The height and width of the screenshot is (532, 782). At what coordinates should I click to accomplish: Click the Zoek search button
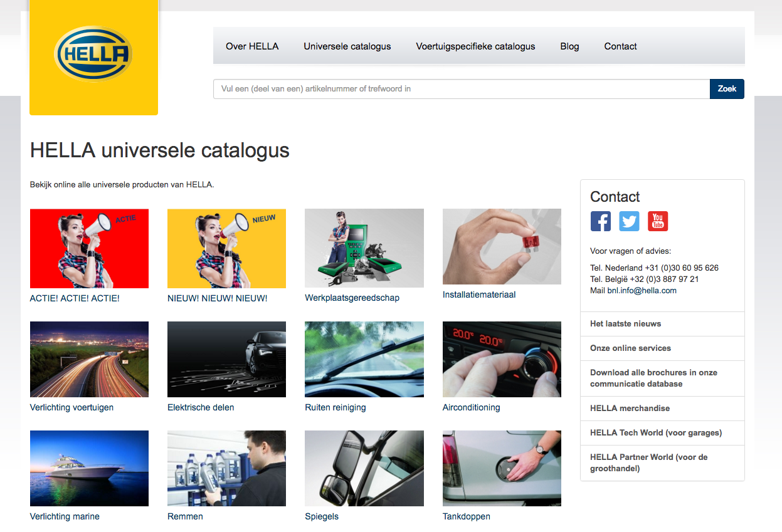[x=727, y=89]
